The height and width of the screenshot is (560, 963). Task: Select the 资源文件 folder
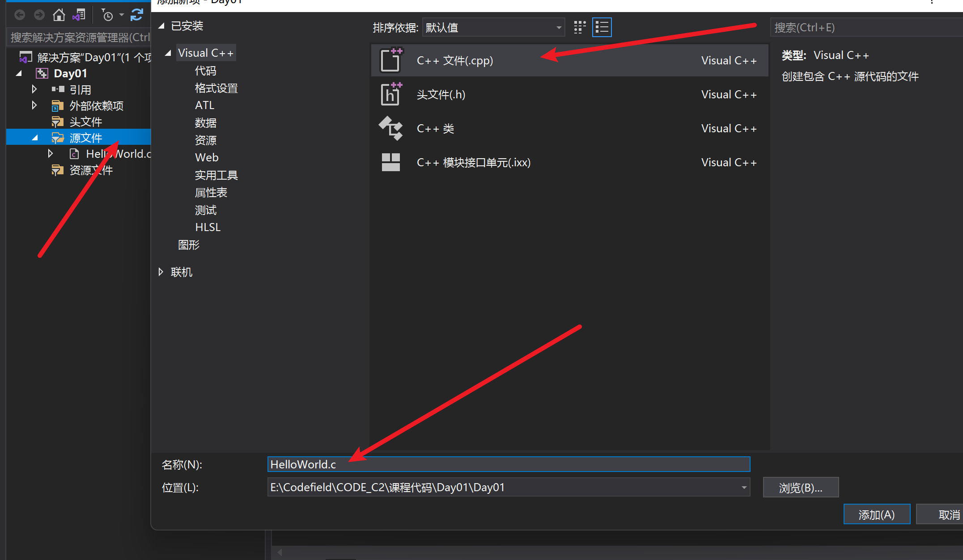(x=91, y=170)
